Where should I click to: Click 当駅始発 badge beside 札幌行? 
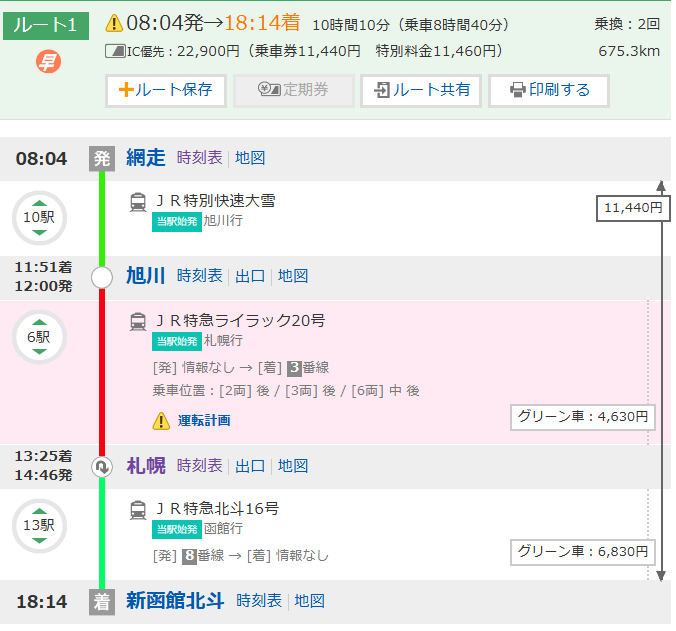[177, 341]
